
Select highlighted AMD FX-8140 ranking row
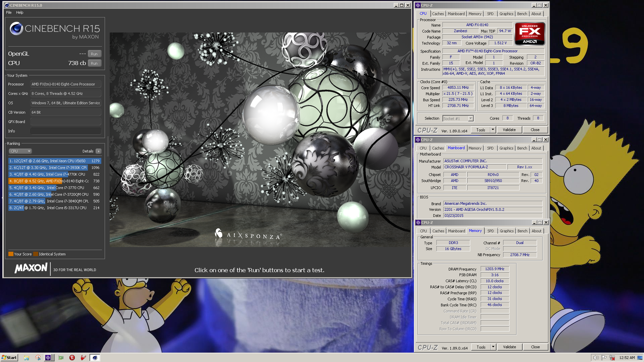54,181
